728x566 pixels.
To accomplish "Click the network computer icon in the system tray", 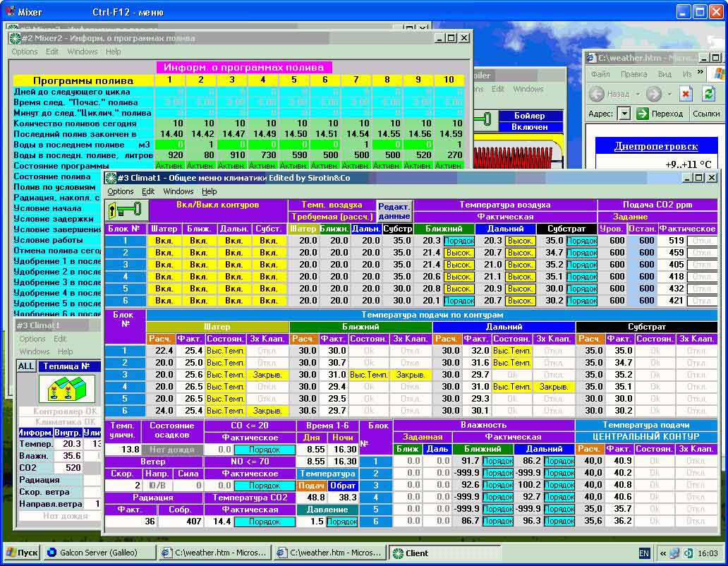I will click(x=675, y=553).
